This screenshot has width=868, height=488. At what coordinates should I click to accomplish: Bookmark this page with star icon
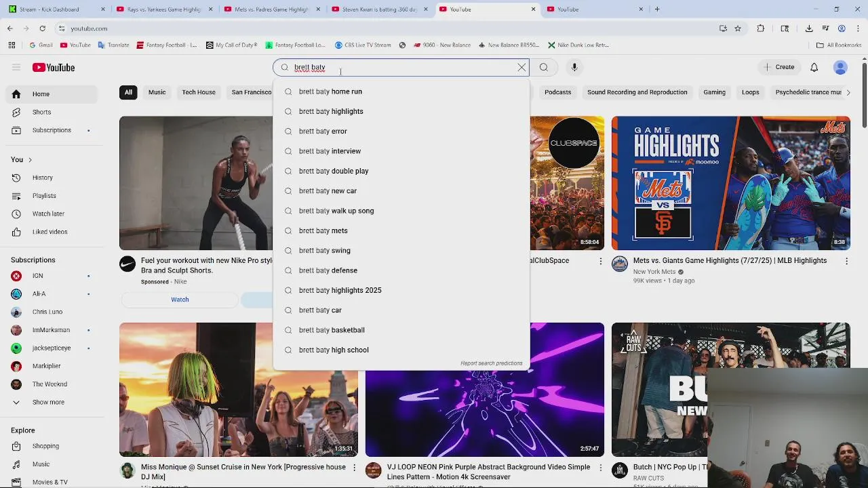click(x=738, y=28)
